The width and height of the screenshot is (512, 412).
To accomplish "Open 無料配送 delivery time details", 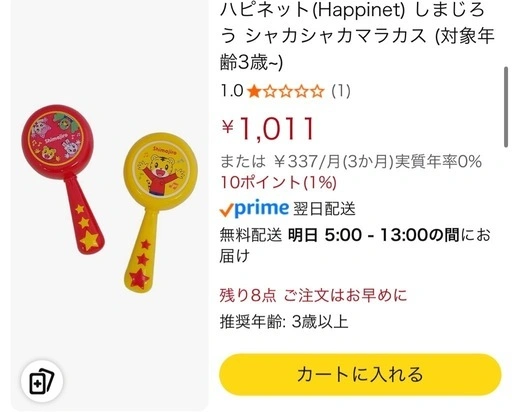I will pyautogui.click(x=355, y=246).
